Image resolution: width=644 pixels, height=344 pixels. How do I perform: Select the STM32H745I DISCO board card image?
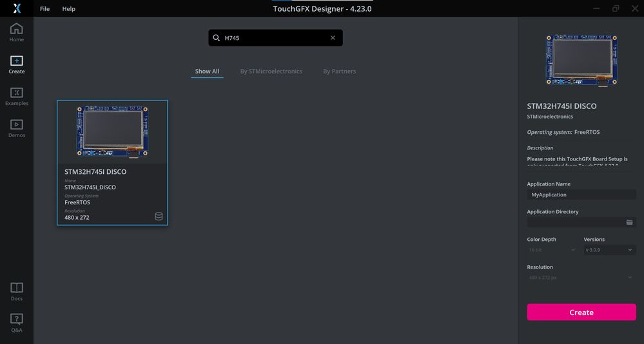point(112,131)
